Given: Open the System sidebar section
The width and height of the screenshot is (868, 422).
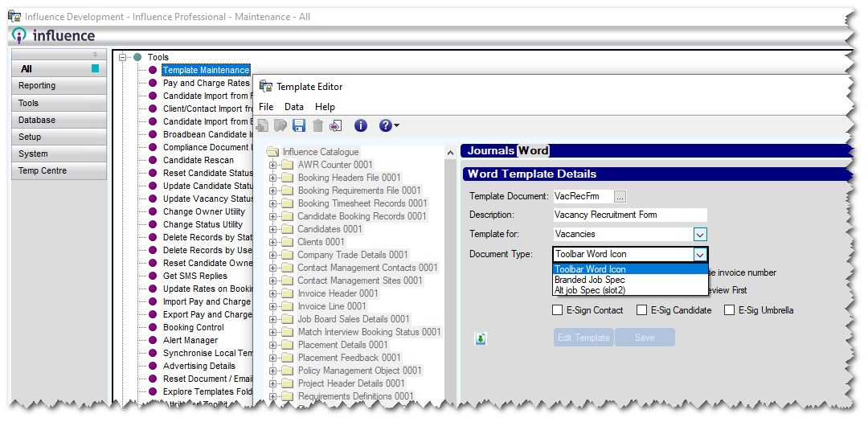Looking at the screenshot, I should [x=59, y=154].
